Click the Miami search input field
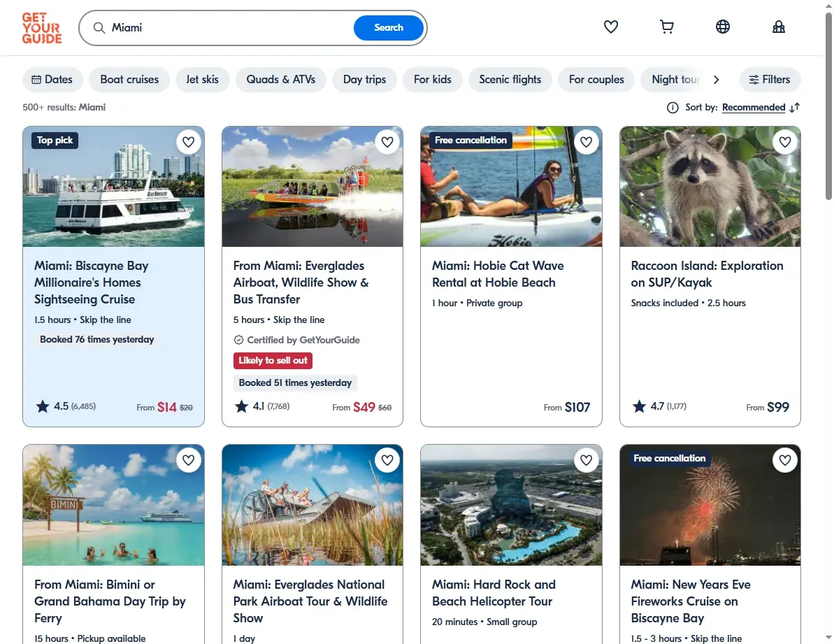834x644 pixels. 229,28
